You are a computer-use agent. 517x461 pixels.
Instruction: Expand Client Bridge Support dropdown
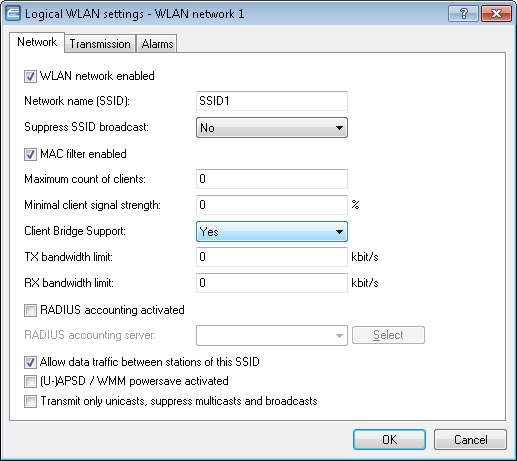(272, 232)
